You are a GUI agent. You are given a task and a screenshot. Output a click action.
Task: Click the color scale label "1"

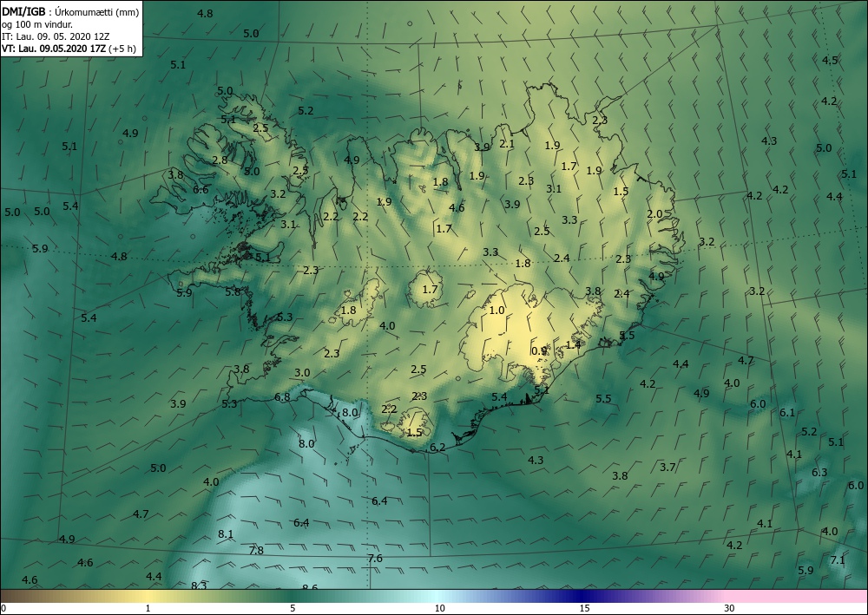(148, 608)
